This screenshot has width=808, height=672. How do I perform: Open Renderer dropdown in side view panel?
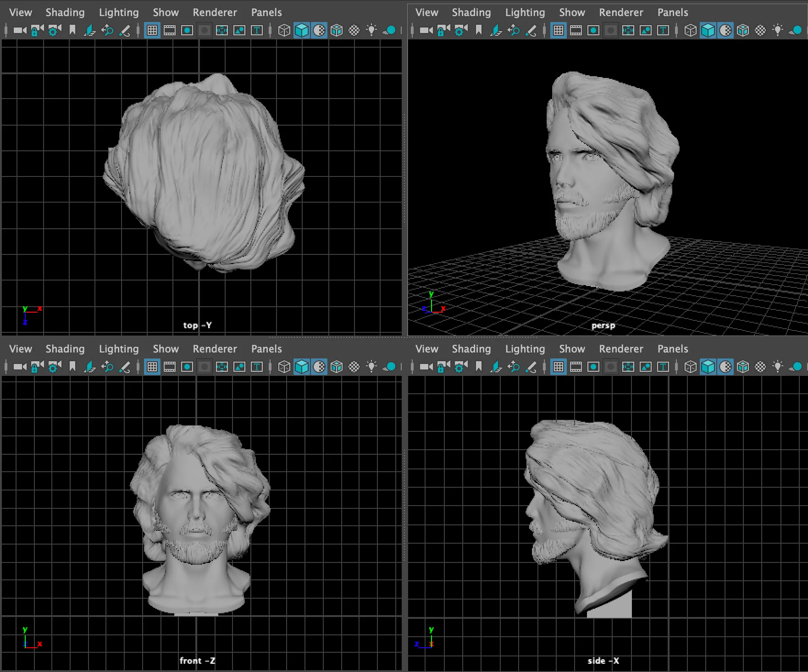click(x=621, y=349)
